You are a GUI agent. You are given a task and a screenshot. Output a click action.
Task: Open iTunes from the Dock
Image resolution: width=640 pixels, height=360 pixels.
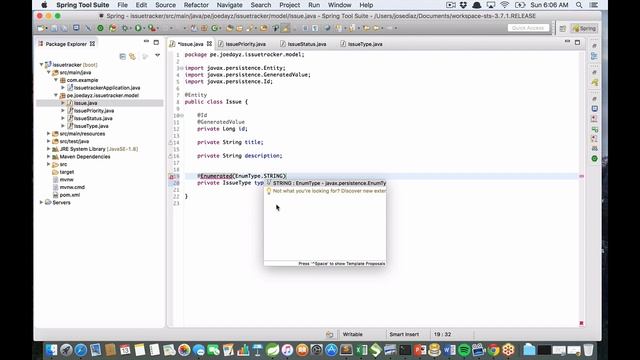[287, 350]
